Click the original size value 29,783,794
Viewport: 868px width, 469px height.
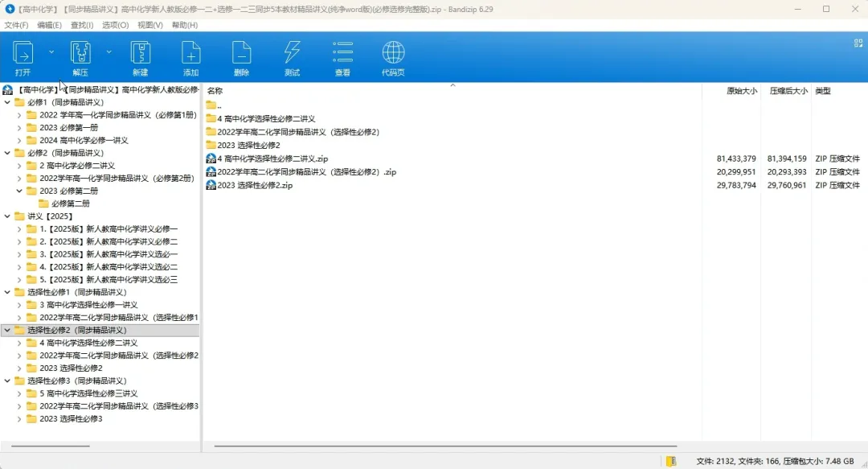(x=736, y=185)
